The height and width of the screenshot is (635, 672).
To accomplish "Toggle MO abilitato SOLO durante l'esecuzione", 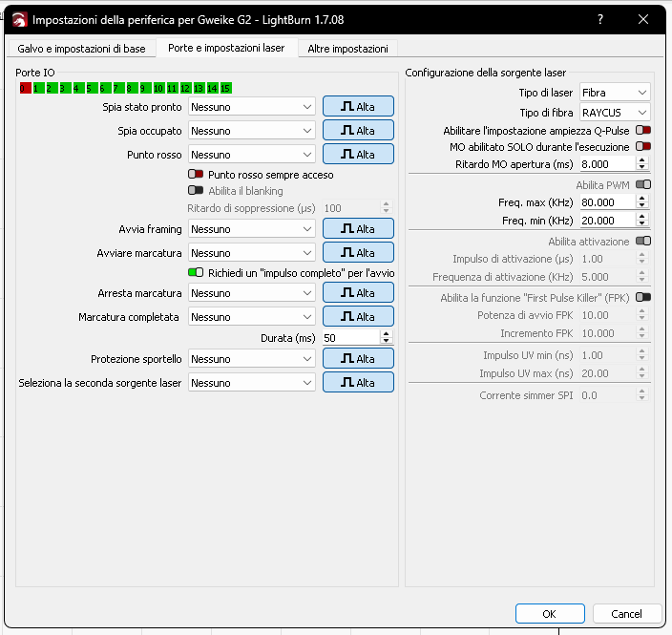I will (x=643, y=147).
